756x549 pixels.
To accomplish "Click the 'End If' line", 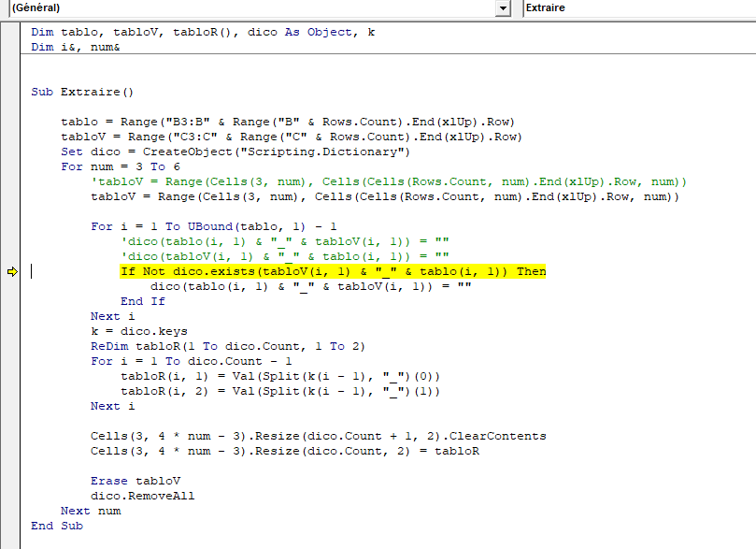I will click(143, 301).
